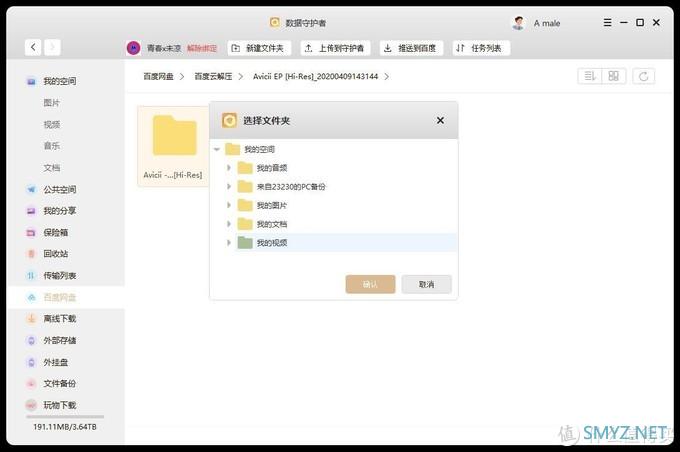Click the 选择文件夹 dialog shield icon
The width and height of the screenshot is (680, 452).
pos(229,120)
